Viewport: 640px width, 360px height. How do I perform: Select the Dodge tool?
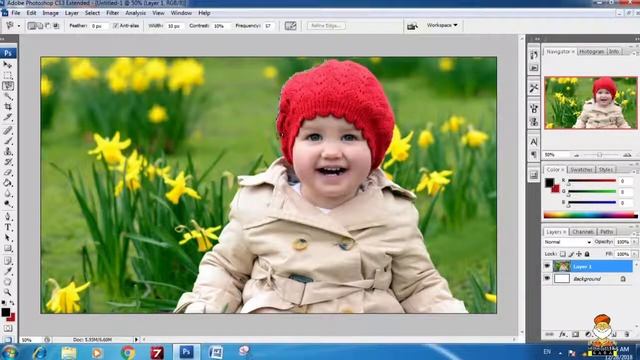[x=8, y=204]
